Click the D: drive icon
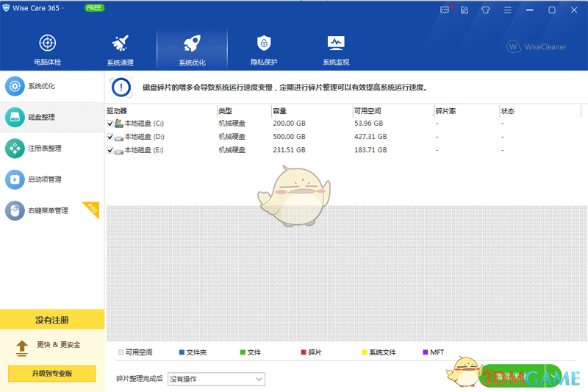 coord(119,138)
